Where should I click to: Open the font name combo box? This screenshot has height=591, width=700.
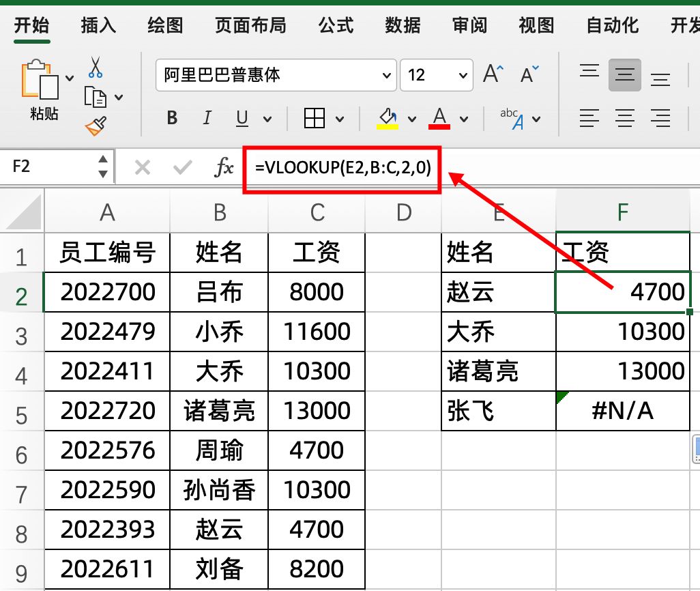pyautogui.click(x=276, y=75)
